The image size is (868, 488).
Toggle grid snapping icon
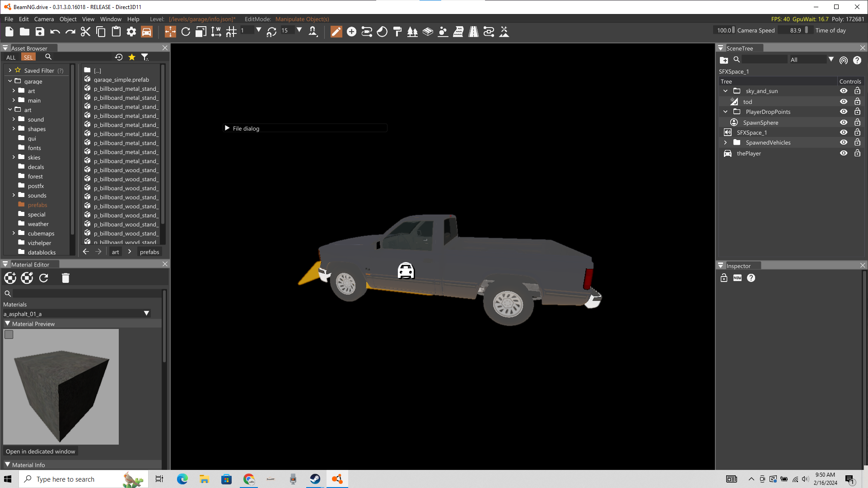(x=231, y=32)
